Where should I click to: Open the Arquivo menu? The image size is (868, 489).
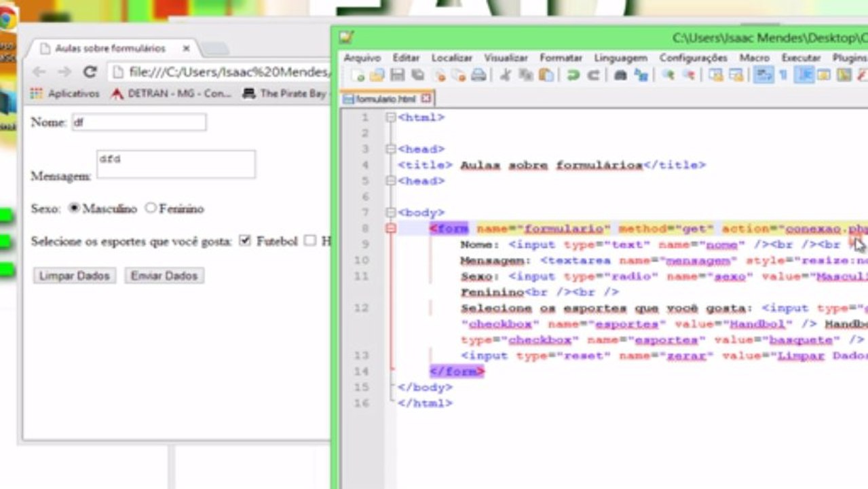pyautogui.click(x=362, y=58)
